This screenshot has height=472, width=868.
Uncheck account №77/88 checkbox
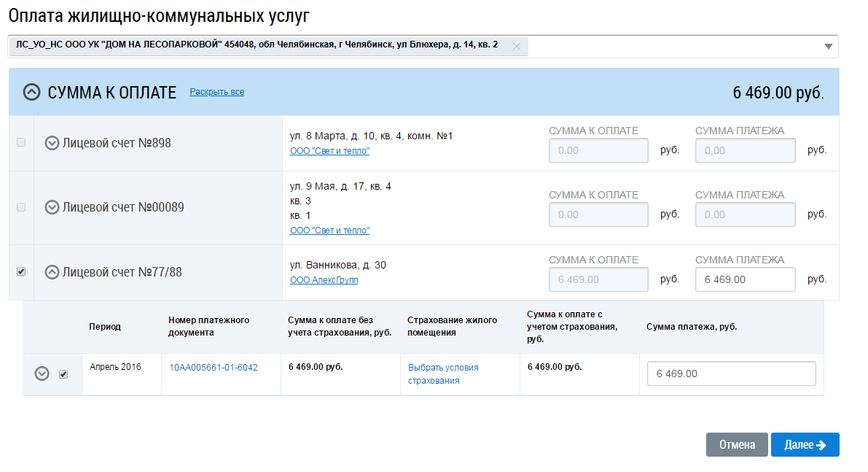pos(21,271)
